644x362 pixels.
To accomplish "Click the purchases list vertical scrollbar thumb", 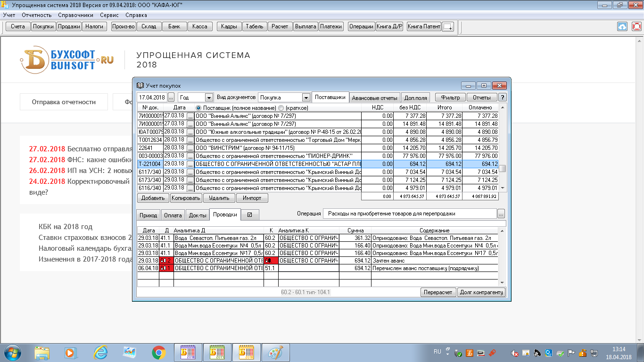I will click(x=503, y=169).
